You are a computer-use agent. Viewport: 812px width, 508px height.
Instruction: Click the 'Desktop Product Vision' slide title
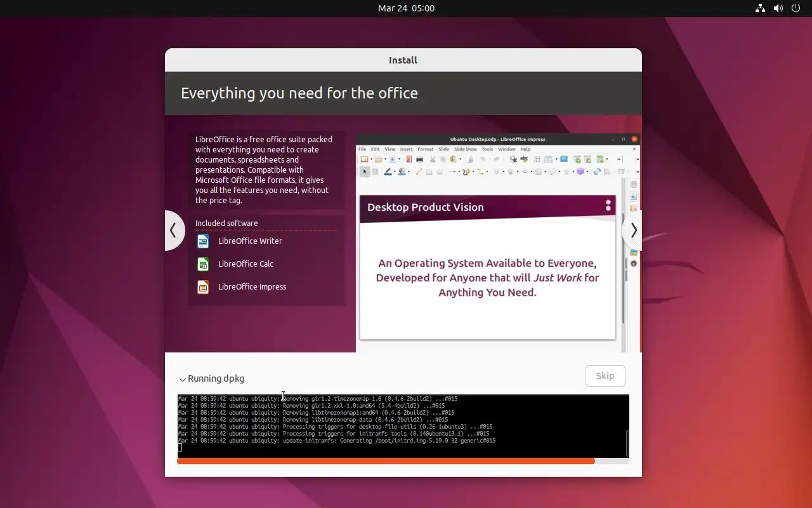(x=425, y=208)
